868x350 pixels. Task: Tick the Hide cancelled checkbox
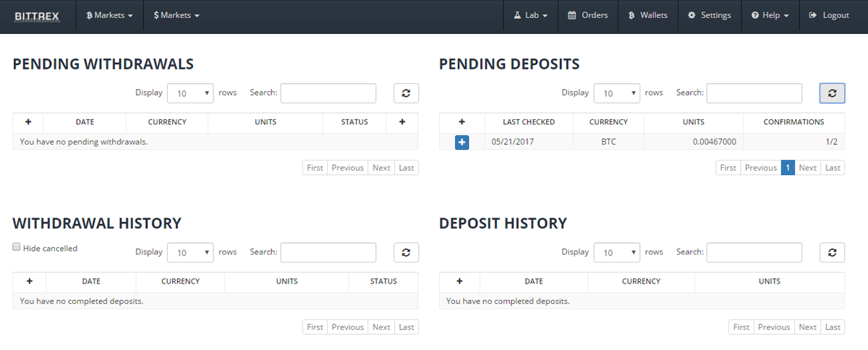17,247
